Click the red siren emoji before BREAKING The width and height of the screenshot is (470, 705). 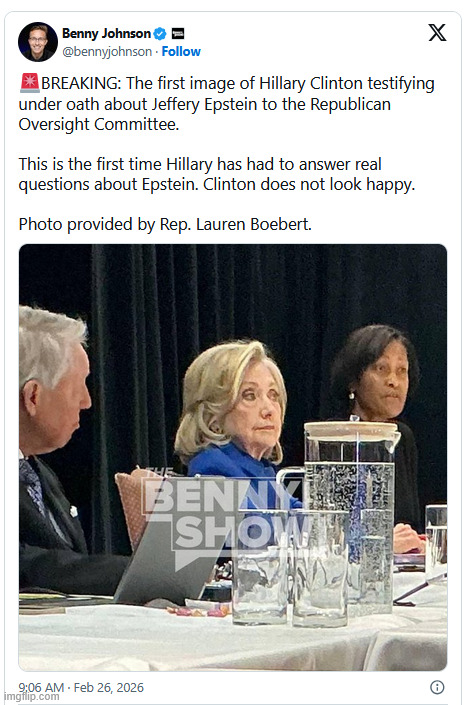[30, 83]
